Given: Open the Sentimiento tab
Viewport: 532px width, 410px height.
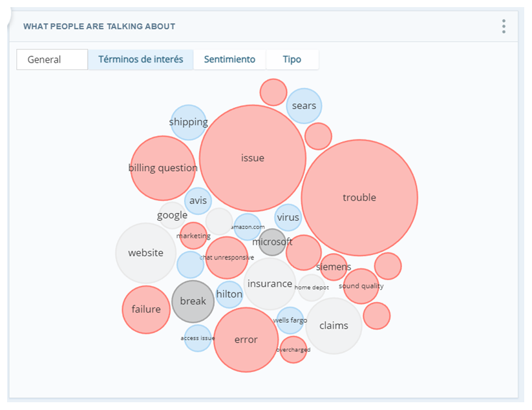Looking at the screenshot, I should (x=229, y=59).
